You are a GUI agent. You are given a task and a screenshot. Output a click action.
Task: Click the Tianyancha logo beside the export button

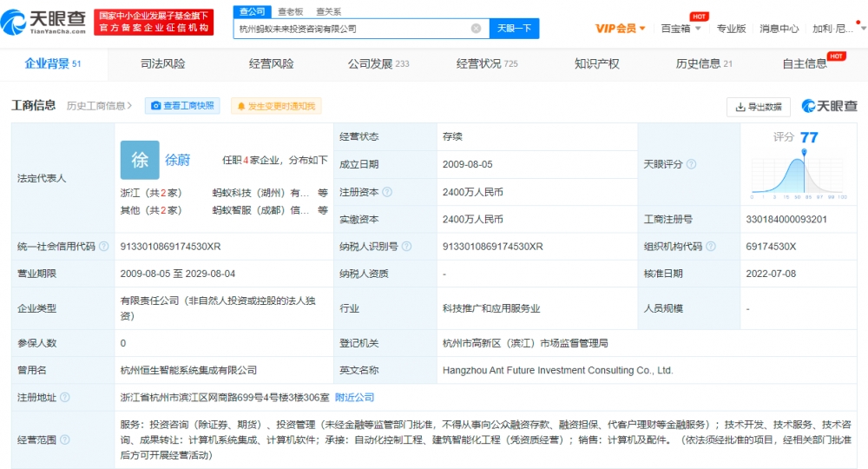[829, 106]
